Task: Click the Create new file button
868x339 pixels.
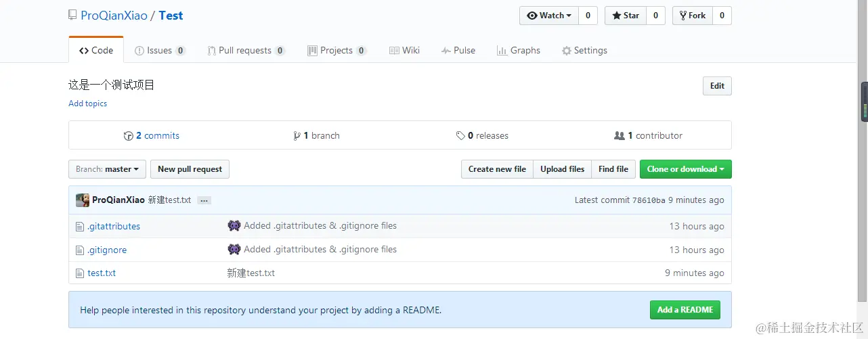Action: 497,169
